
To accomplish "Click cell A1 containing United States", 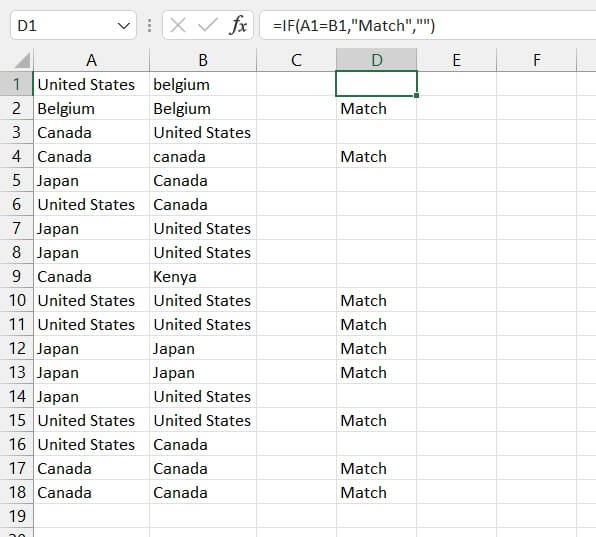I will [x=92, y=84].
